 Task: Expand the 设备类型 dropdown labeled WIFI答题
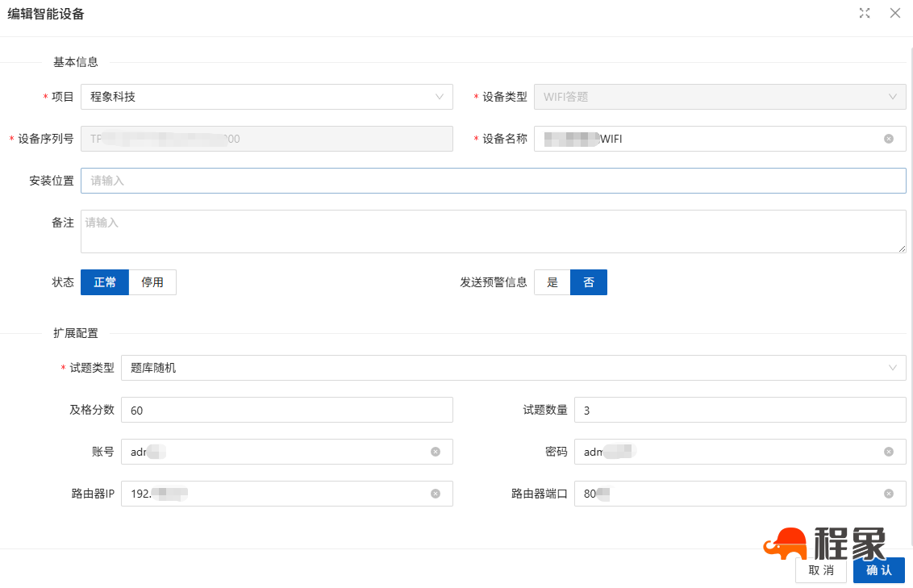tap(720, 97)
